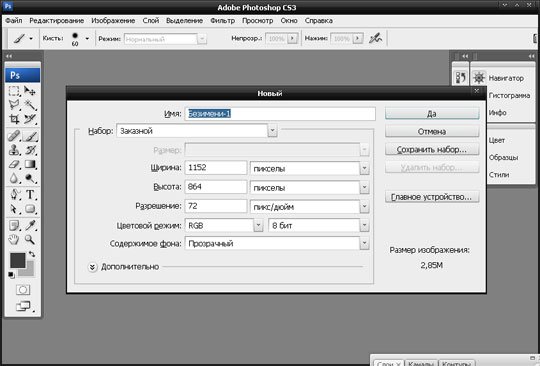Click the Navigator panel icon
The height and width of the screenshot is (366, 540).
479,78
